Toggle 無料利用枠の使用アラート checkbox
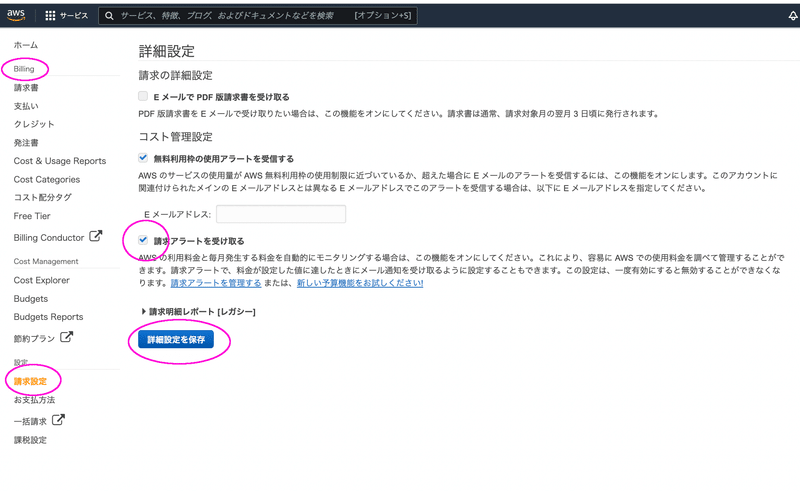800x491 pixels. click(x=143, y=158)
